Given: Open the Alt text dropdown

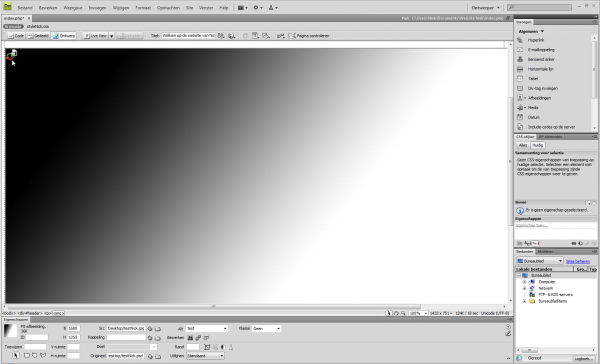Looking at the screenshot, I should (x=207, y=328).
